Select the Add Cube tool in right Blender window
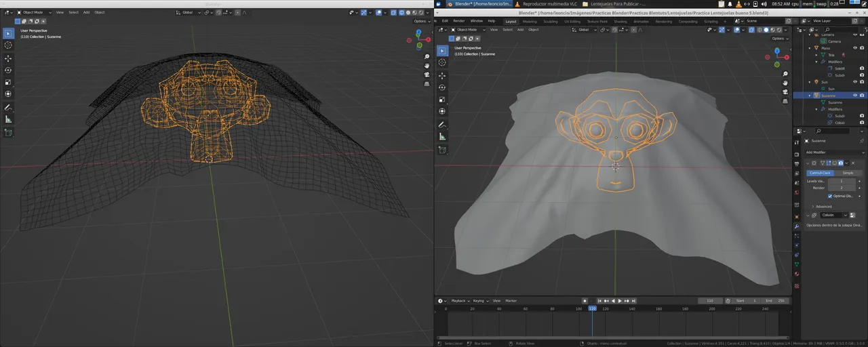Screen dimensions: 868x347 (x=442, y=150)
